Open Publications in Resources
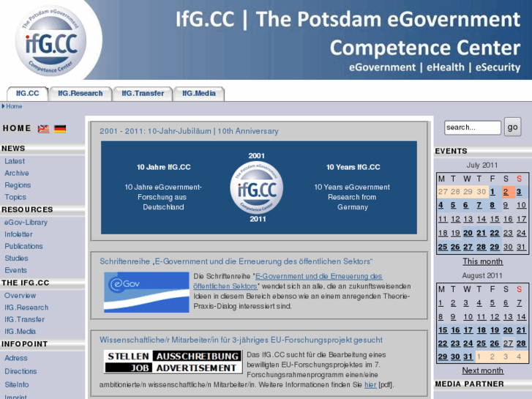 (x=23, y=246)
